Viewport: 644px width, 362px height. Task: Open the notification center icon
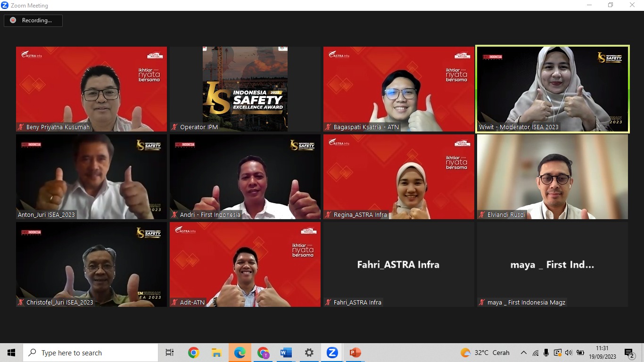pos(629,353)
